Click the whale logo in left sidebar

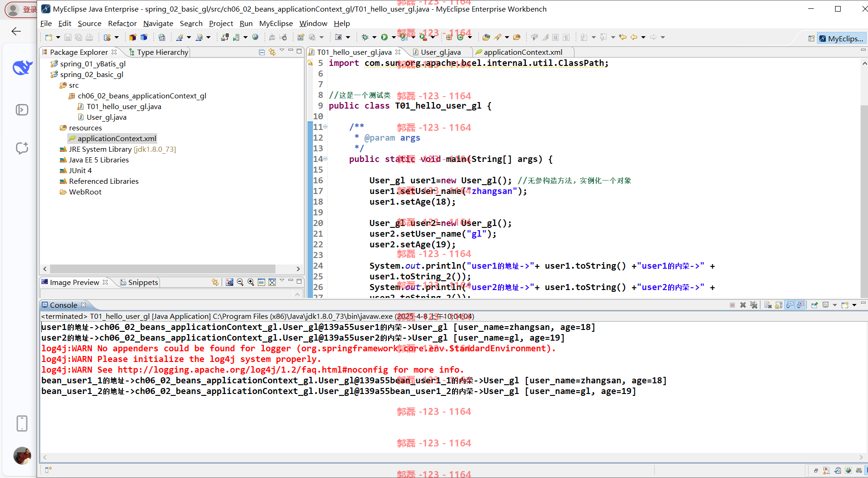tap(22, 68)
